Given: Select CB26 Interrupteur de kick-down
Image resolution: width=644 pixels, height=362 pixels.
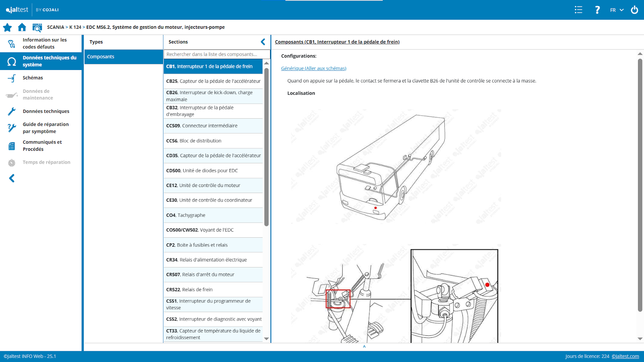Looking at the screenshot, I should point(213,96).
